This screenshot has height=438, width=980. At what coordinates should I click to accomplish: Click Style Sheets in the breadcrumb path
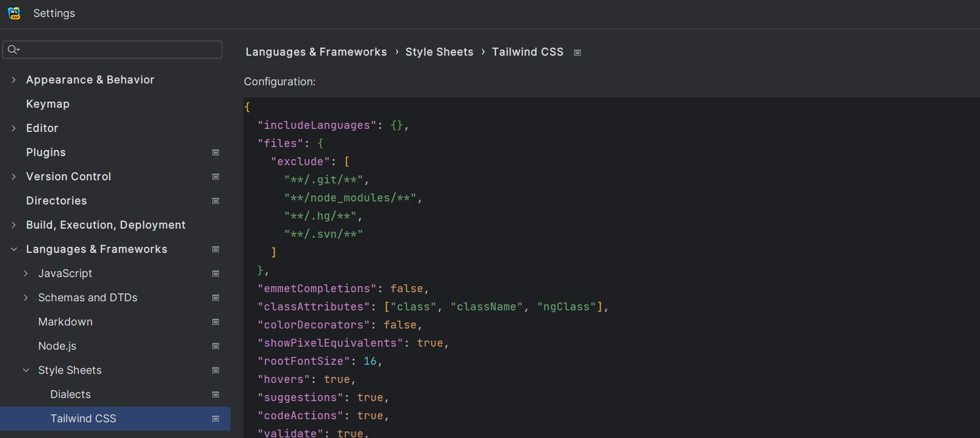[439, 52]
